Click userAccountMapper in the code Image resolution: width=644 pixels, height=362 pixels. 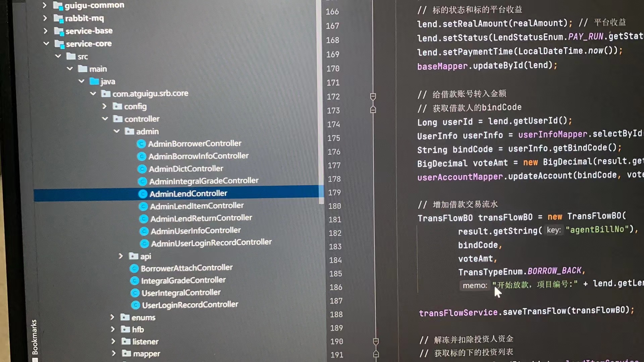[x=460, y=177]
